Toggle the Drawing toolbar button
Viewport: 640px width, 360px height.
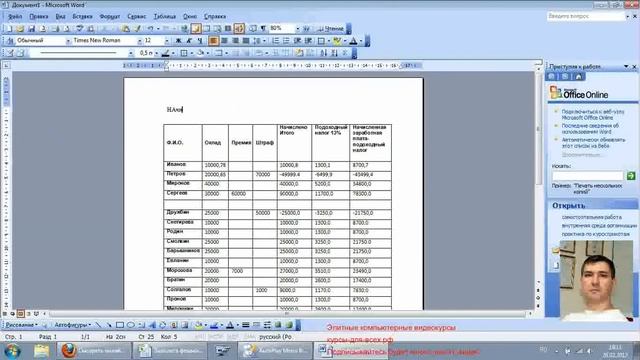239,29
